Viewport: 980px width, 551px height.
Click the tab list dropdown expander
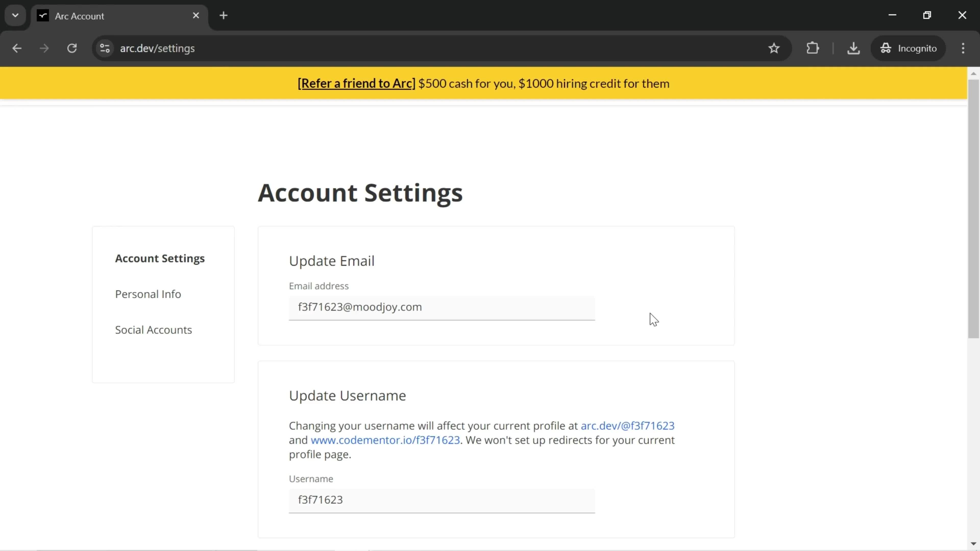tap(15, 15)
